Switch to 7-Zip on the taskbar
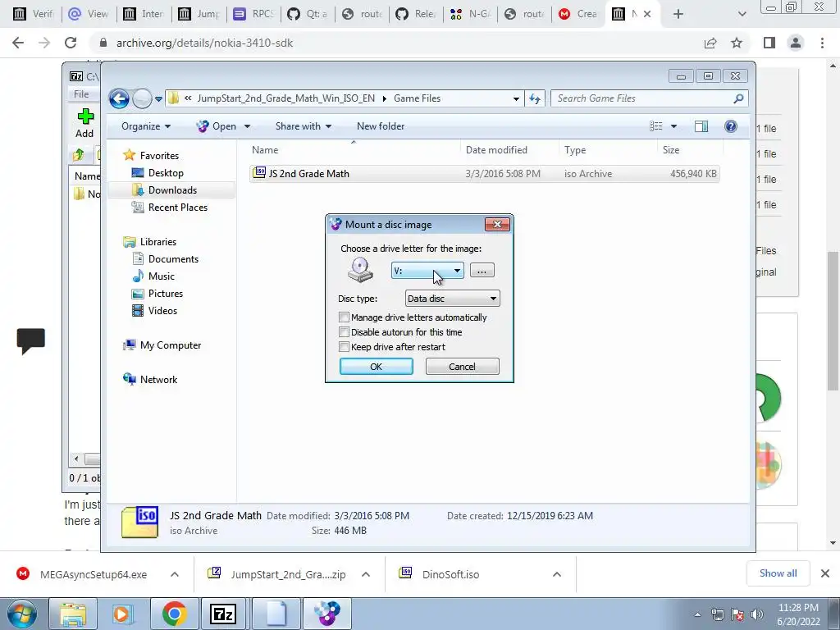 click(223, 614)
